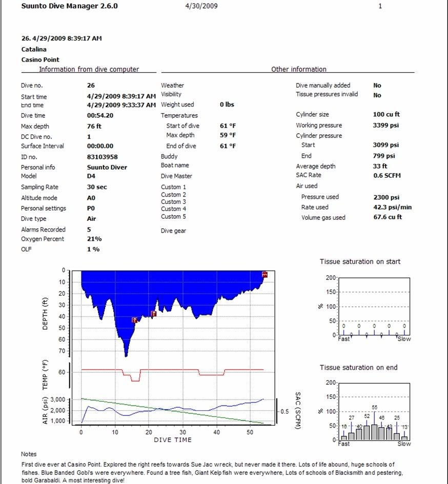448x484 pixels.
Task: Click the "SAC (SCFM)" axis label
Action: pos(298,411)
